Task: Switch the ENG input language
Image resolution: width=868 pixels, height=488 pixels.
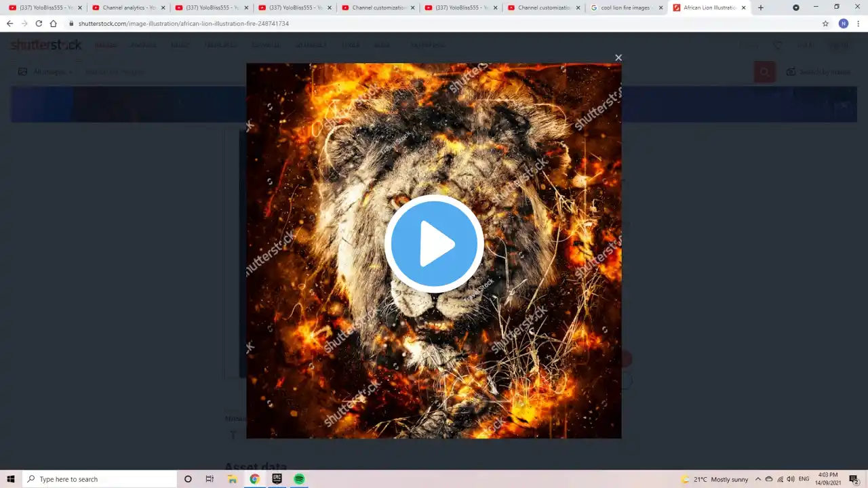Action: pos(804,479)
